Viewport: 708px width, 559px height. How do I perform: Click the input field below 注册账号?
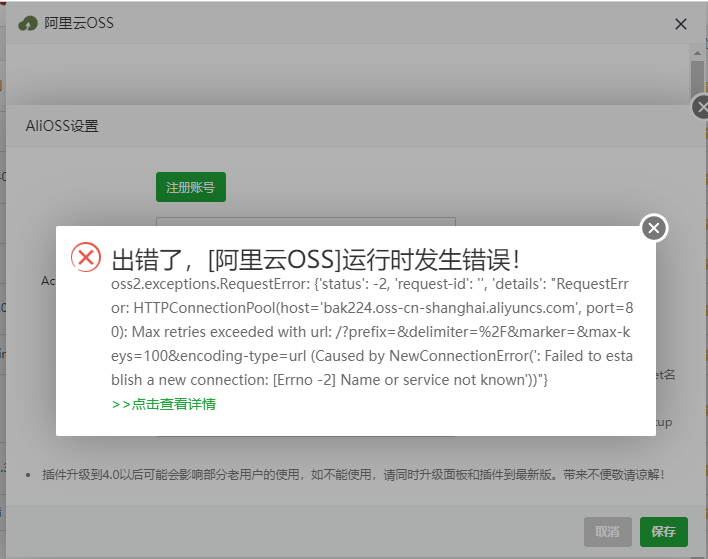coord(306,222)
